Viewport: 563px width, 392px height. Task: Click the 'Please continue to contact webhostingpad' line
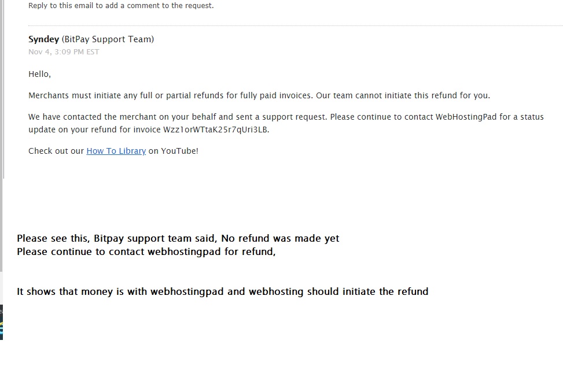click(146, 252)
